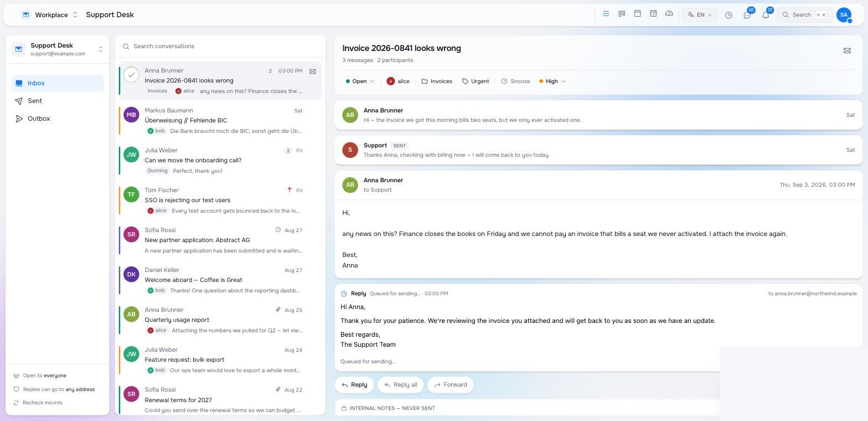
Task: Click the Urgent tag chip
Action: click(476, 81)
